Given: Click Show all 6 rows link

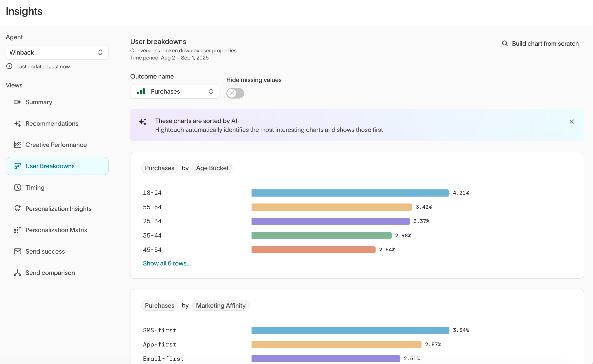Looking at the screenshot, I should pyautogui.click(x=167, y=263).
